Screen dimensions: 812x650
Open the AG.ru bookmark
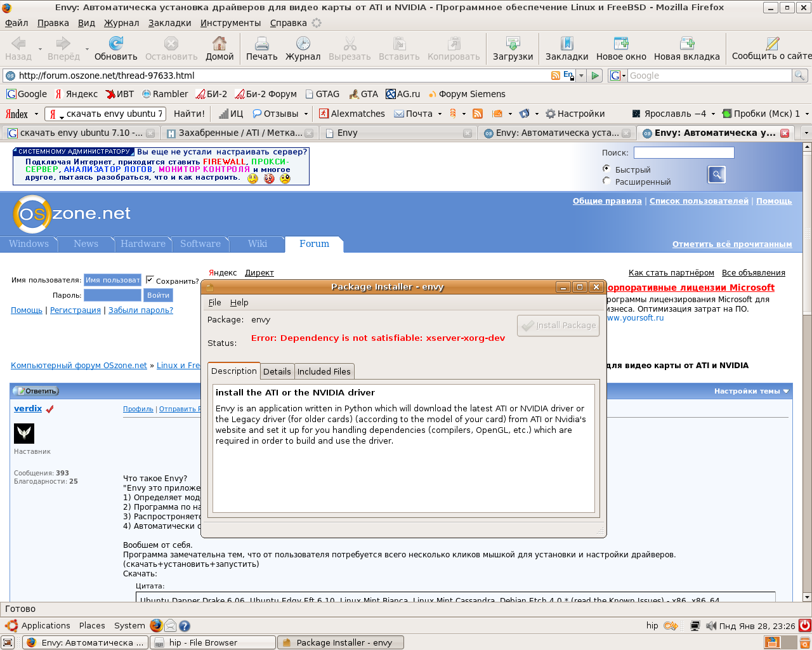click(403, 94)
